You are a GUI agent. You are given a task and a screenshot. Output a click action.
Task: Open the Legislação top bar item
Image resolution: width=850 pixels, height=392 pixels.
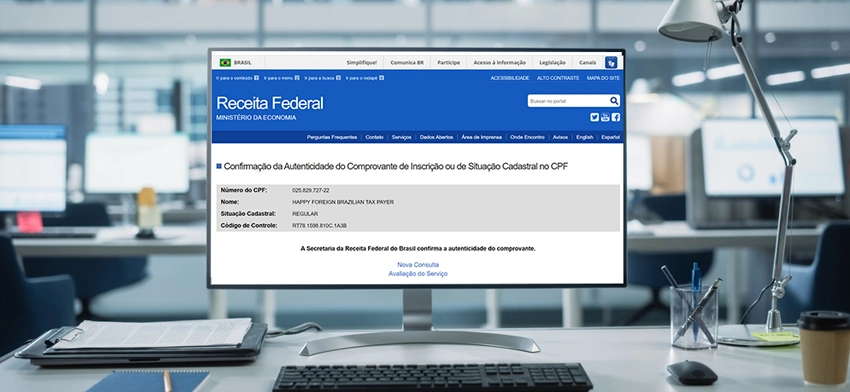pyautogui.click(x=552, y=62)
